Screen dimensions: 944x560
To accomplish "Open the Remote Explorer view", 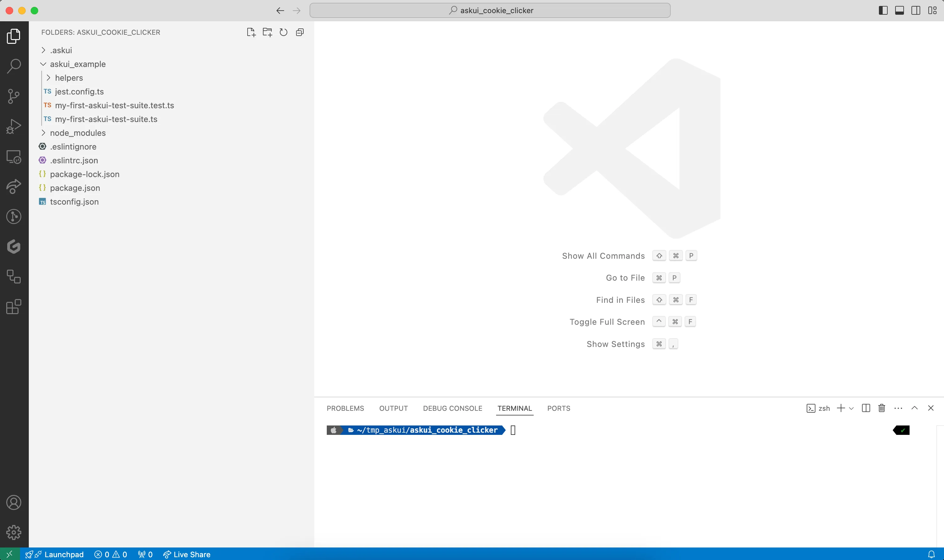I will point(14,156).
